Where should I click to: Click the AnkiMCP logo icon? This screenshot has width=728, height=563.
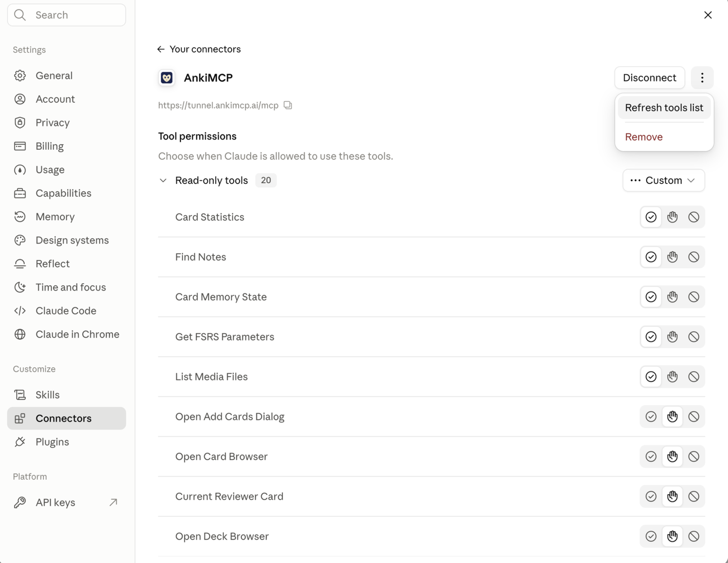click(167, 78)
